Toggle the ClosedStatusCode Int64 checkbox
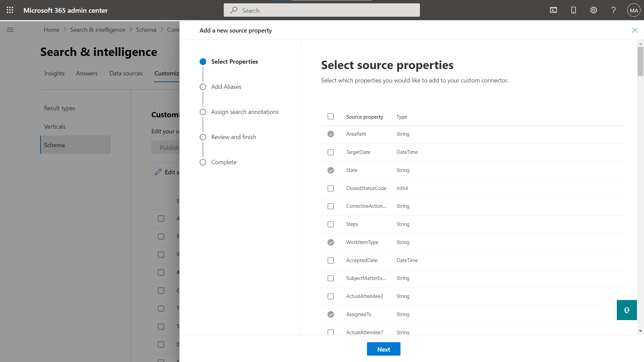The height and width of the screenshot is (362, 644). [x=330, y=188]
